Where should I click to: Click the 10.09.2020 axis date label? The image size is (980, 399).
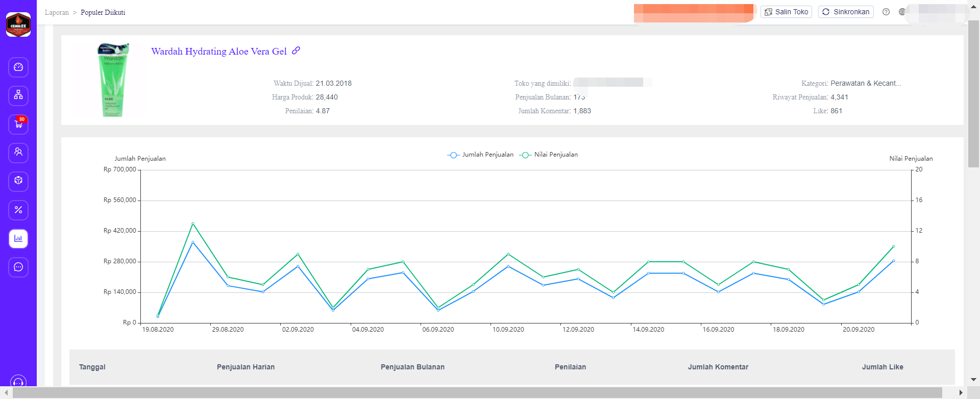pos(508,330)
